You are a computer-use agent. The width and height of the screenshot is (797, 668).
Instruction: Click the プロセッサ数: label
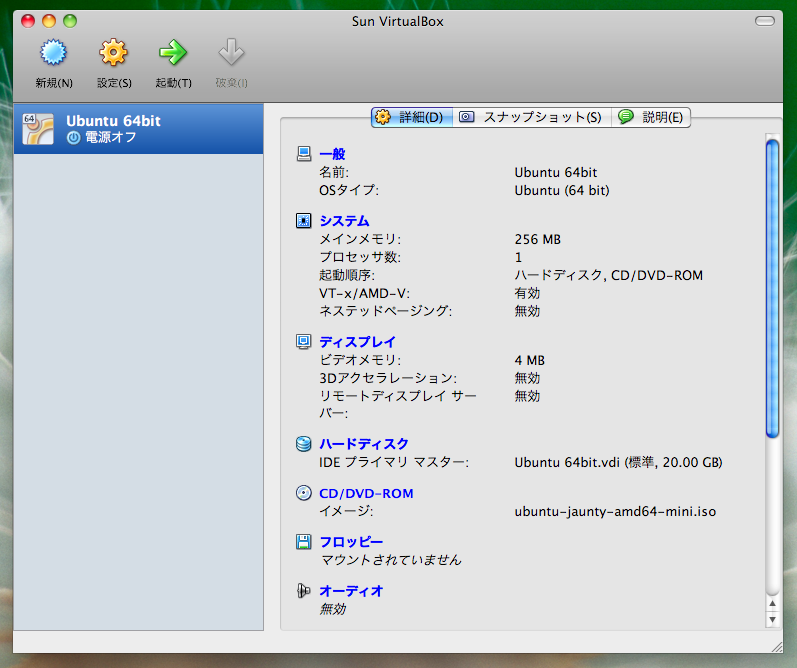pyautogui.click(x=360, y=257)
